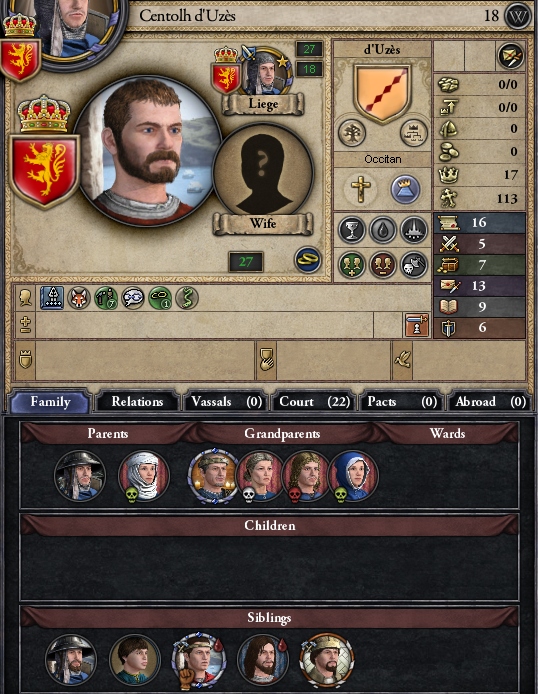This screenshot has height=694, width=538.
Task: Open the diplomacy letter icon
Action: click(511, 56)
